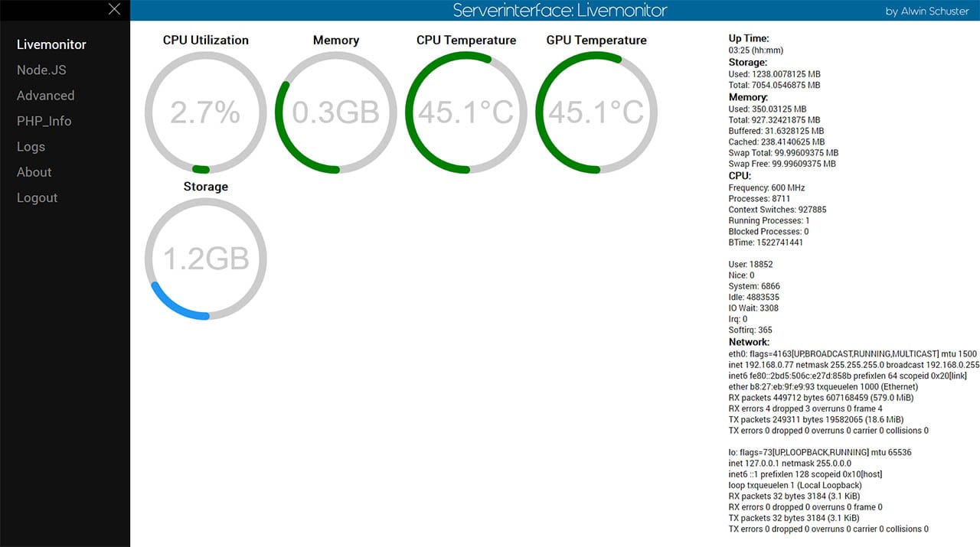Click Logout in the sidebar
This screenshot has width=980, height=547.
pos(38,197)
